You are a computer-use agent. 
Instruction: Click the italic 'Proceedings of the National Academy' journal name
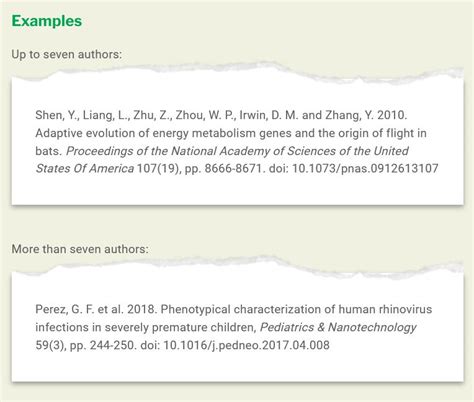click(x=237, y=151)
